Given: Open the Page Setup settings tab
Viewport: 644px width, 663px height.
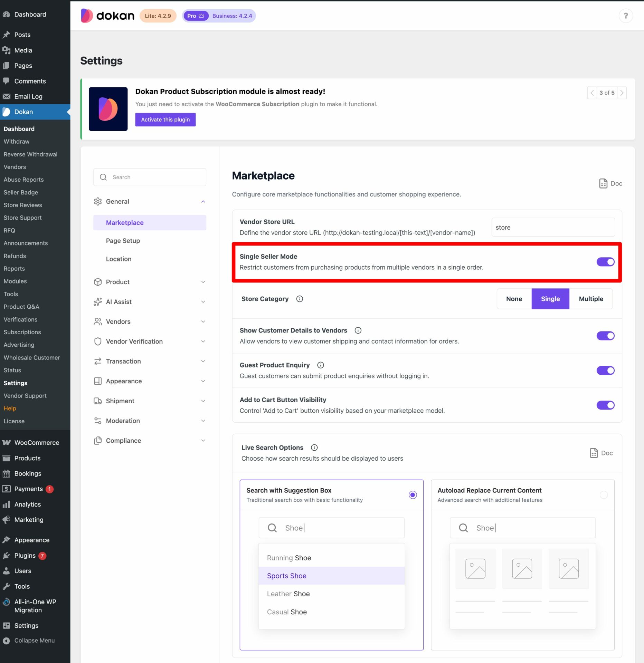Looking at the screenshot, I should tap(123, 240).
